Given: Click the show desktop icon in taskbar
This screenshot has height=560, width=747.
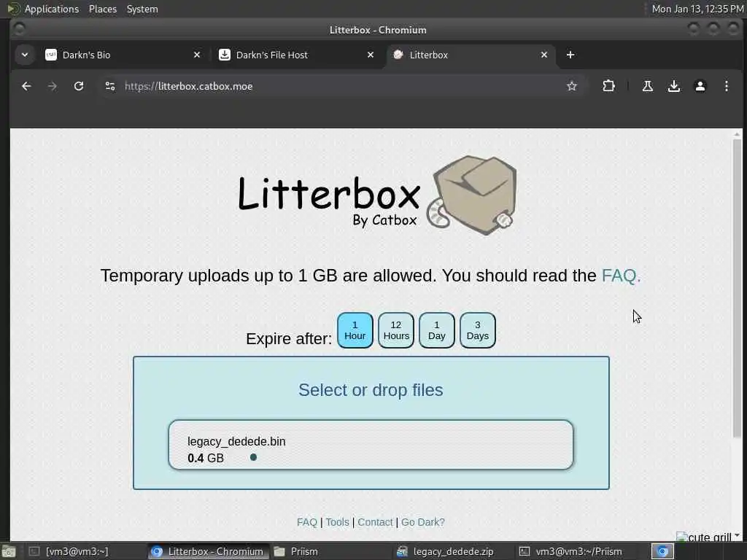Looking at the screenshot, I should click(x=9, y=551).
